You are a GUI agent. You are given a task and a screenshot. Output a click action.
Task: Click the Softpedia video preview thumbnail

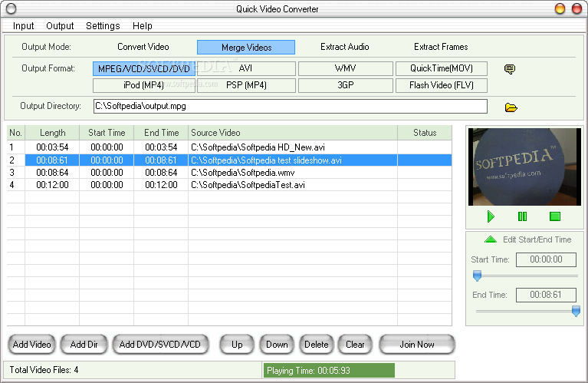coord(524,167)
